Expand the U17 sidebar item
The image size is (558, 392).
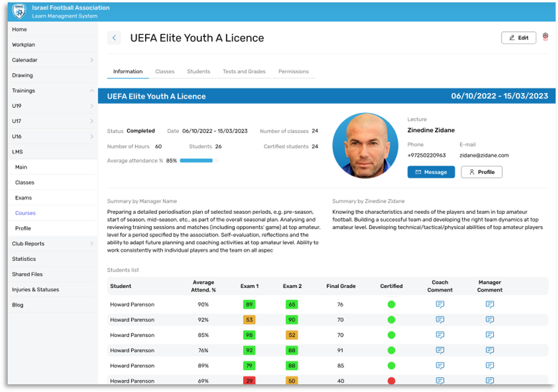[92, 121]
